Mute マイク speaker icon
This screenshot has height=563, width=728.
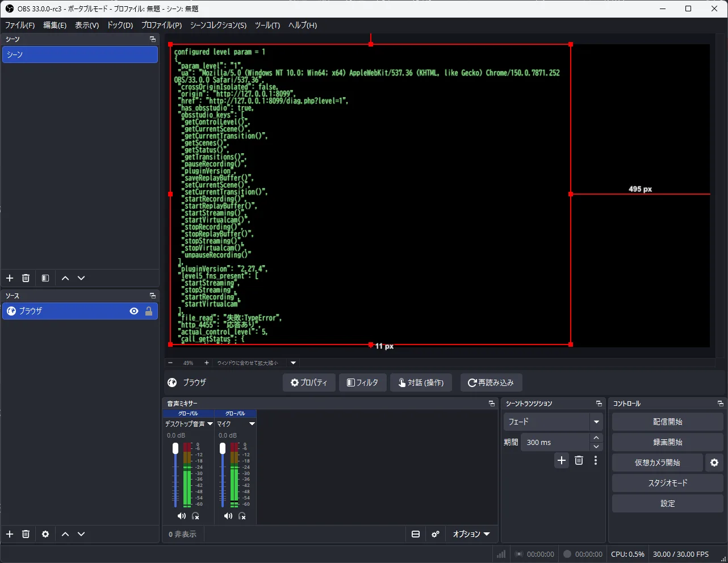(228, 516)
